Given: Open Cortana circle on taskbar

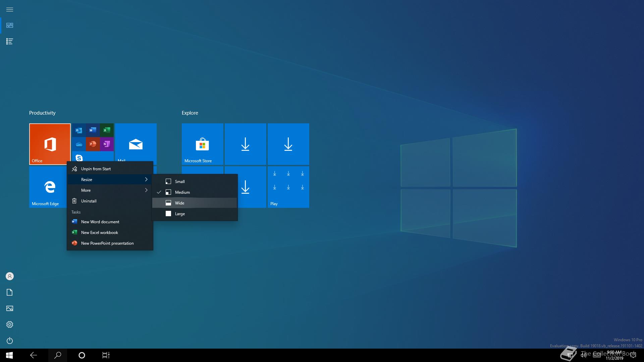Looking at the screenshot, I should pyautogui.click(x=82, y=355).
